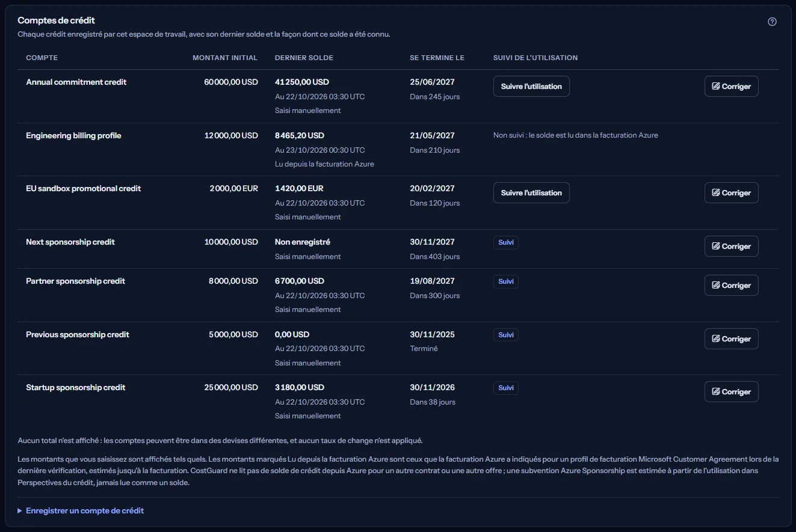Click the Terminé status text
Image resolution: width=796 pixels, height=532 pixels.
pos(424,349)
